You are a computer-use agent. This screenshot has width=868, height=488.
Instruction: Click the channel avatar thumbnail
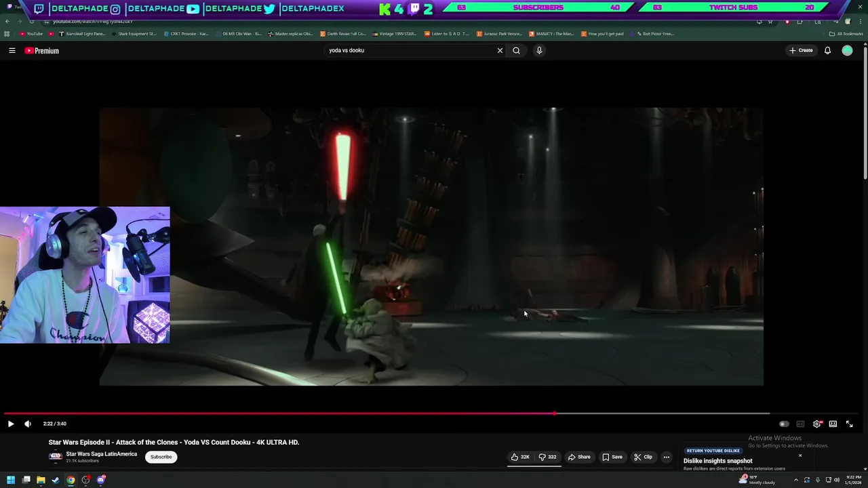56,457
